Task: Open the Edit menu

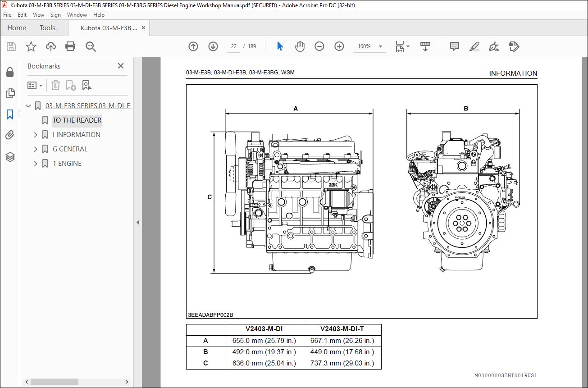Action: (22, 15)
